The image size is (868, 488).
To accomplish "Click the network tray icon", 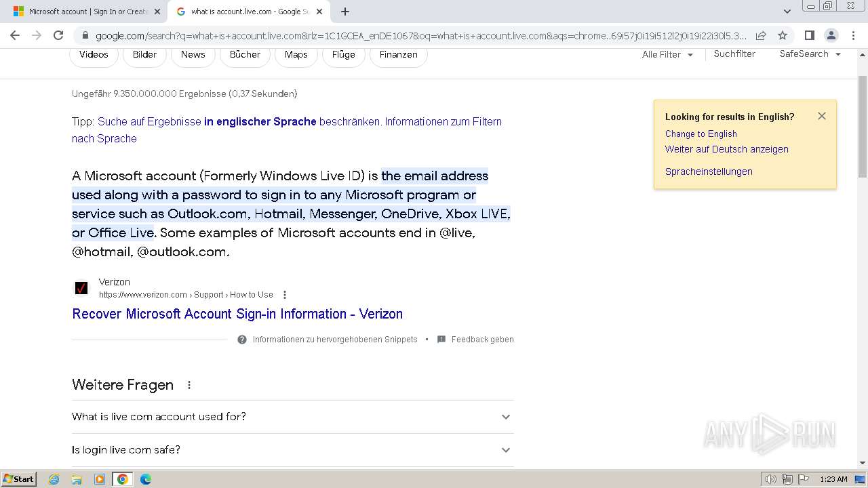I will 787,479.
